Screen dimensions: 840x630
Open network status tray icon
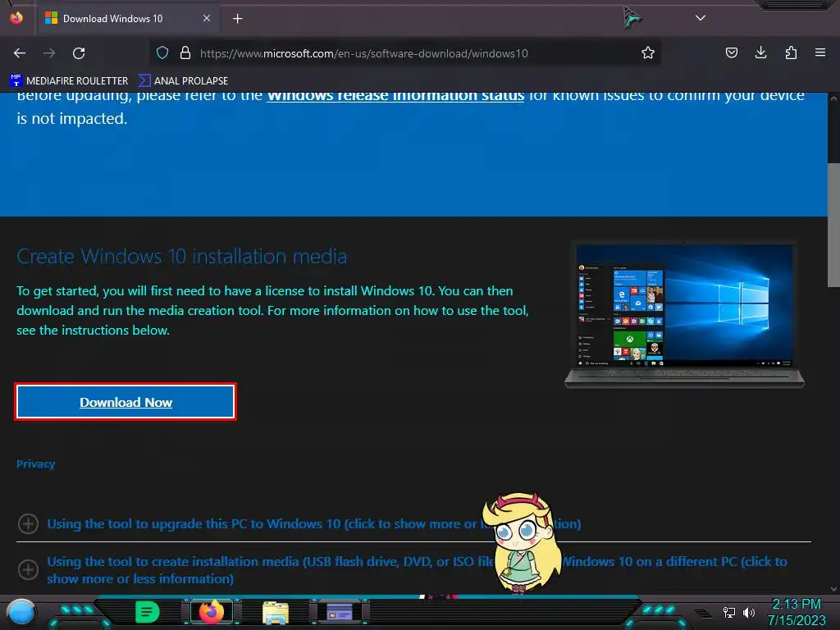729,612
